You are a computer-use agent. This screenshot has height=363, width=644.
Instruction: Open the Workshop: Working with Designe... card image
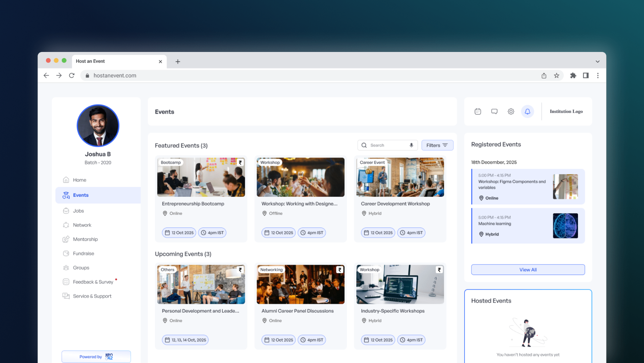(301, 177)
